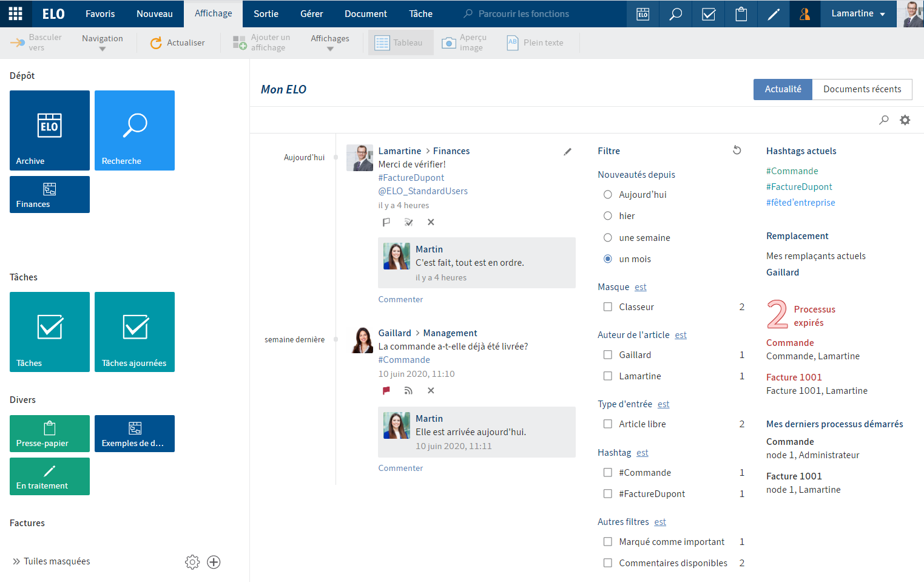The image size is (924, 582).
Task: Select the Aujourd'hui radio button
Action: 607,195
